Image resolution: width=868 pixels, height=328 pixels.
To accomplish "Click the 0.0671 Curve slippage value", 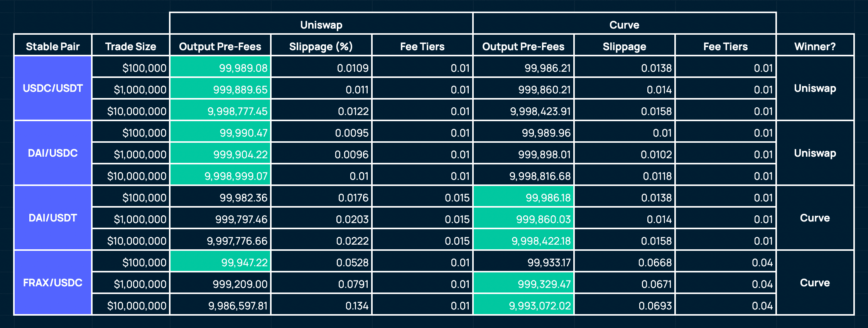I will (x=656, y=284).
